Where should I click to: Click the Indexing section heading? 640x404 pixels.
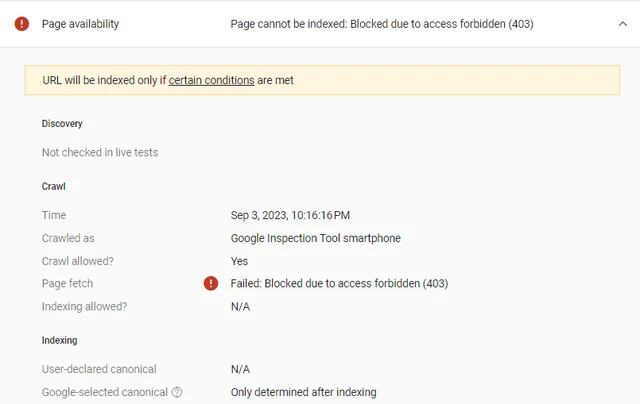(59, 341)
